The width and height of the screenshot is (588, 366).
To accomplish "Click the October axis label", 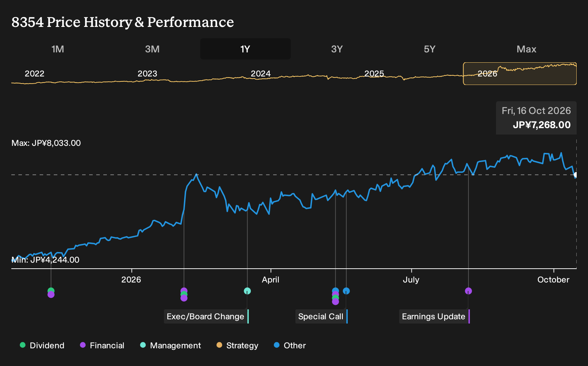I will point(553,280).
